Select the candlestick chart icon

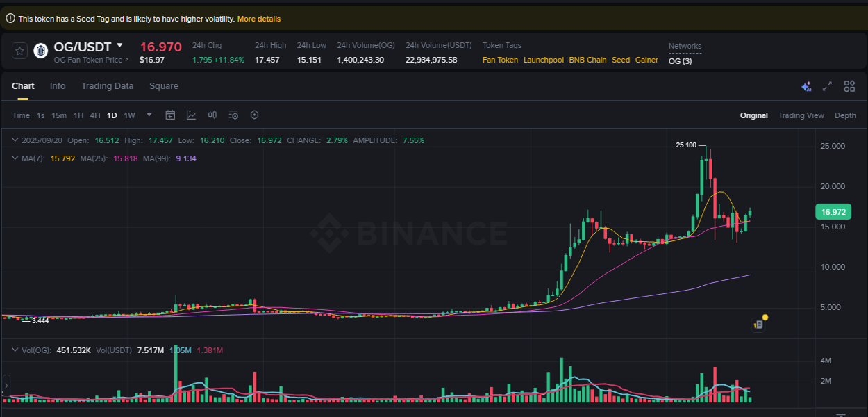(x=212, y=115)
